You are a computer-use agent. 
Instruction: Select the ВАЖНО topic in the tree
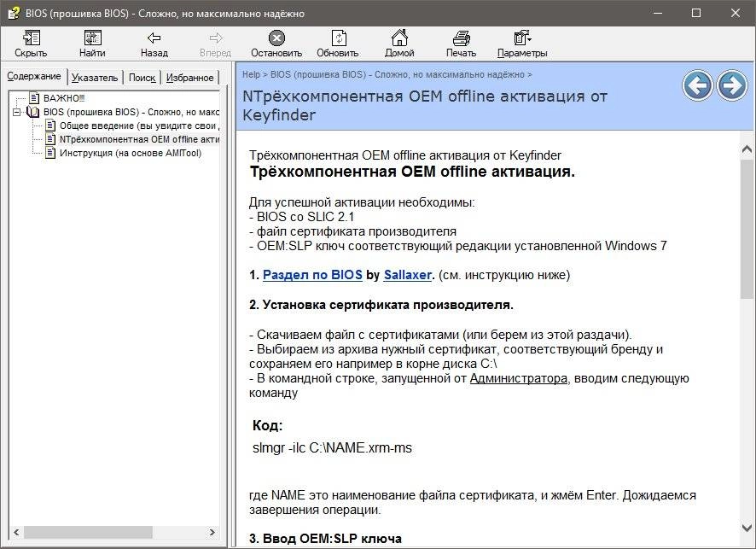(x=64, y=98)
